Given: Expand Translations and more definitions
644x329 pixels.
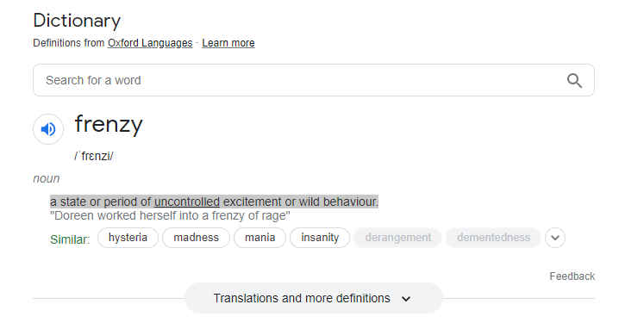Looking at the screenshot, I should tap(313, 298).
